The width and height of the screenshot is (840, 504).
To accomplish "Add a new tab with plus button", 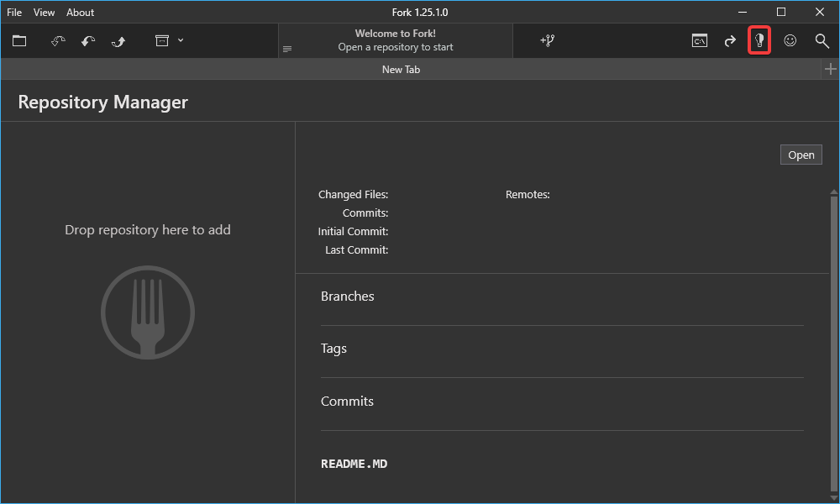I will tap(831, 69).
